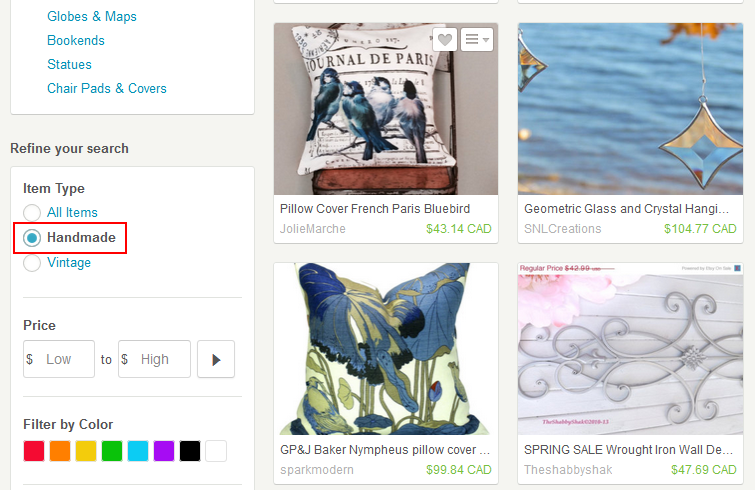Visit the SNLCreations shop link
Screen dimensions: 755x490
tap(562, 229)
